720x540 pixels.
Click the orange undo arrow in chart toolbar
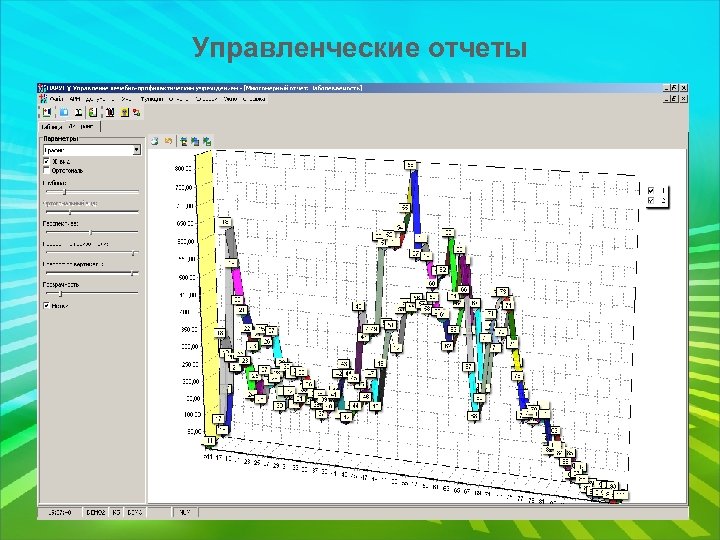(x=168, y=141)
